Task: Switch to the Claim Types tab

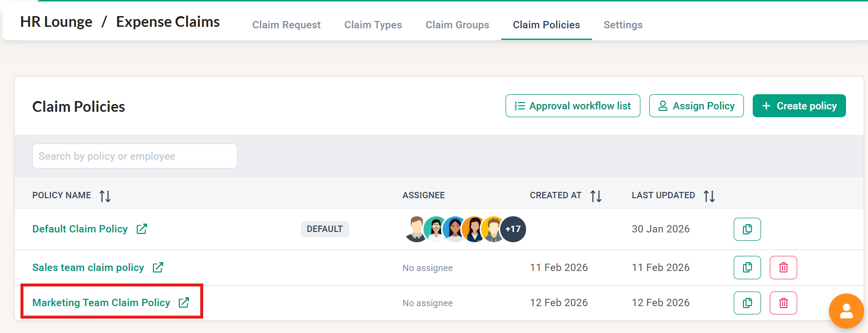Action: click(373, 25)
